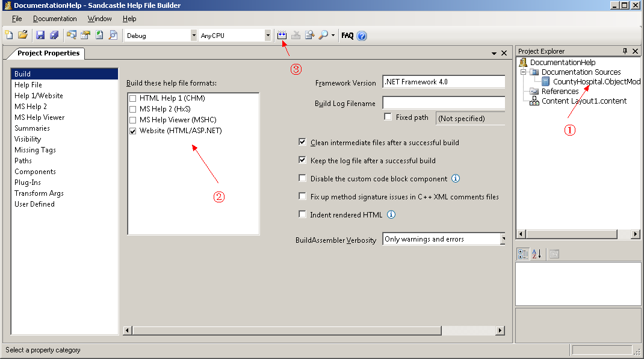Enable Disable the custom code block component
Viewport: 644px width, 359px height.
[x=302, y=178]
